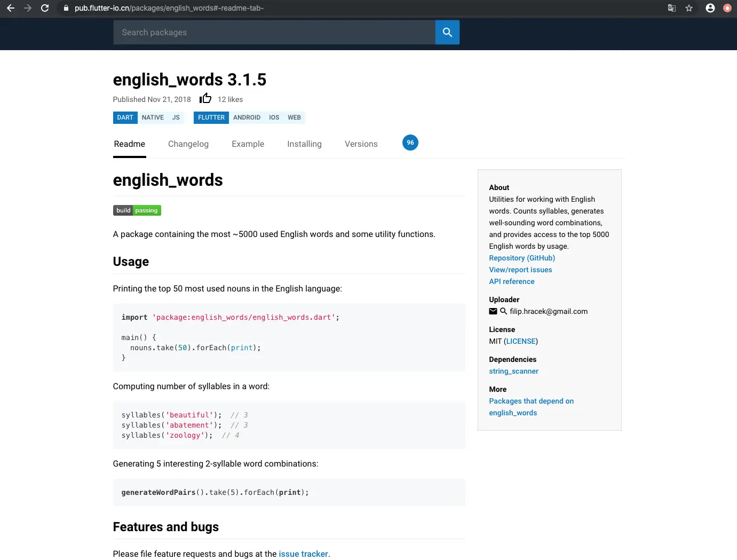Open the Changelog tab

188,144
